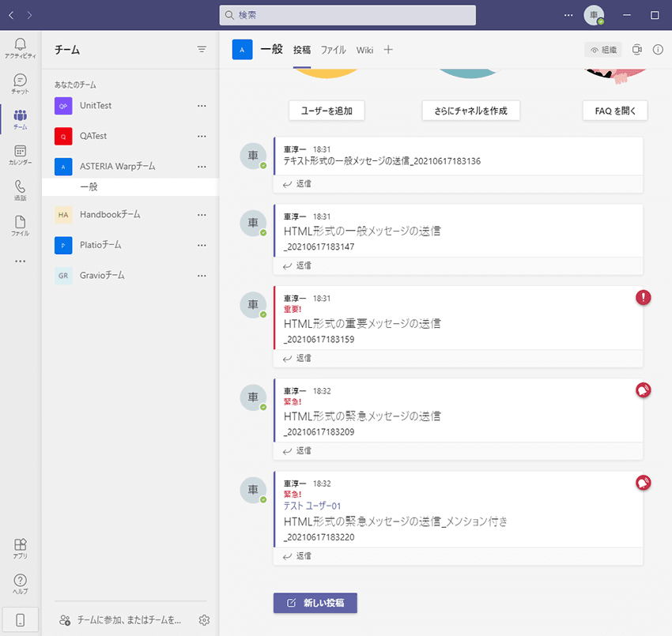Open more options for QATest team

202,136
